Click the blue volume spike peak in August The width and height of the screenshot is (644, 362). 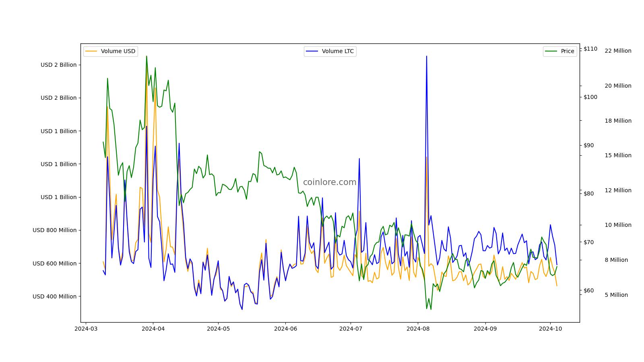coord(427,56)
